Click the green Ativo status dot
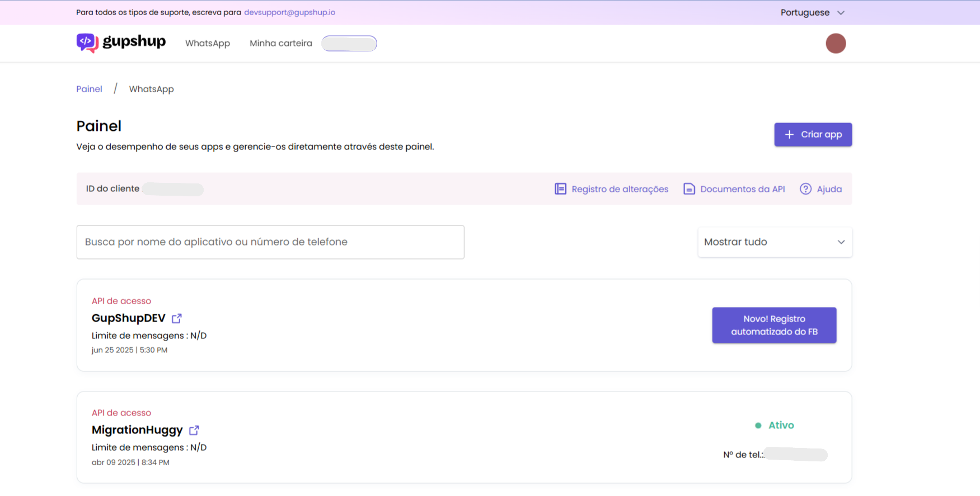 click(758, 426)
